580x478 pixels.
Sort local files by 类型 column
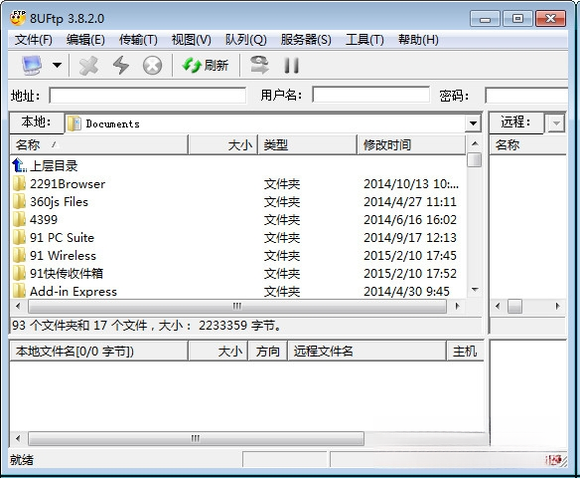point(307,145)
